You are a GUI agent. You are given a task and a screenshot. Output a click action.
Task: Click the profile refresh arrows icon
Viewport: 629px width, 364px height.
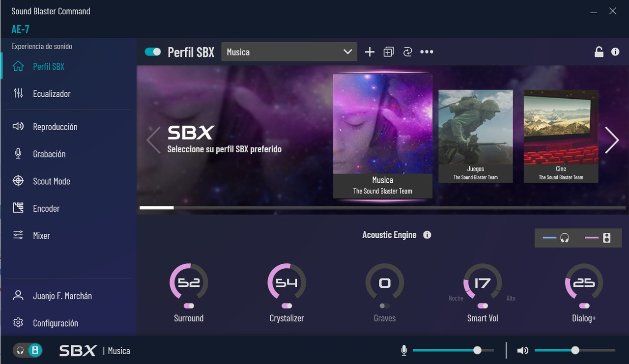407,52
